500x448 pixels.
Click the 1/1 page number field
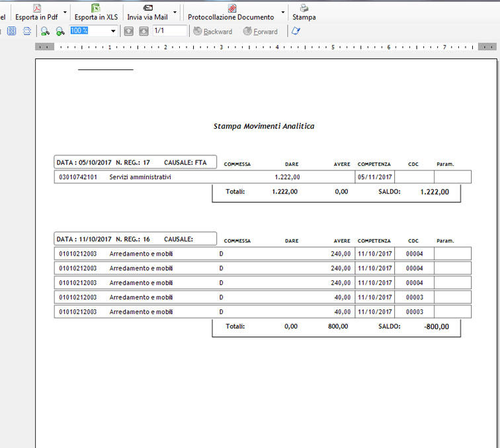(169, 30)
